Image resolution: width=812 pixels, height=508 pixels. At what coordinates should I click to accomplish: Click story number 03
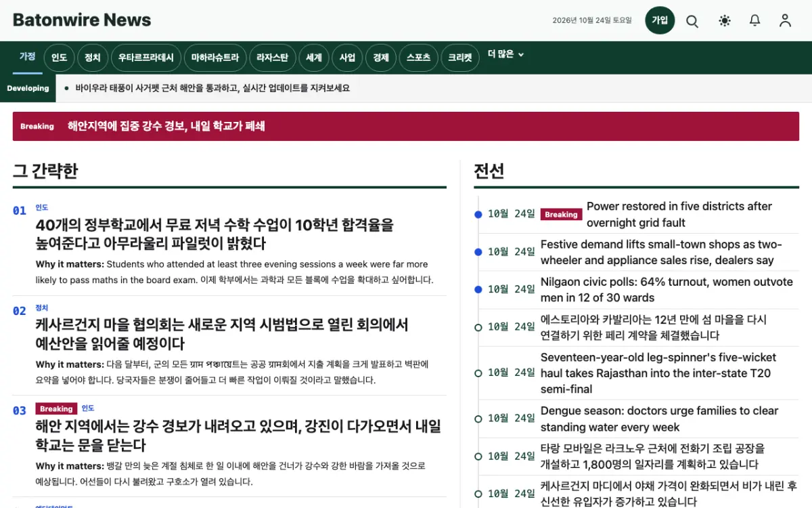pos(20,410)
